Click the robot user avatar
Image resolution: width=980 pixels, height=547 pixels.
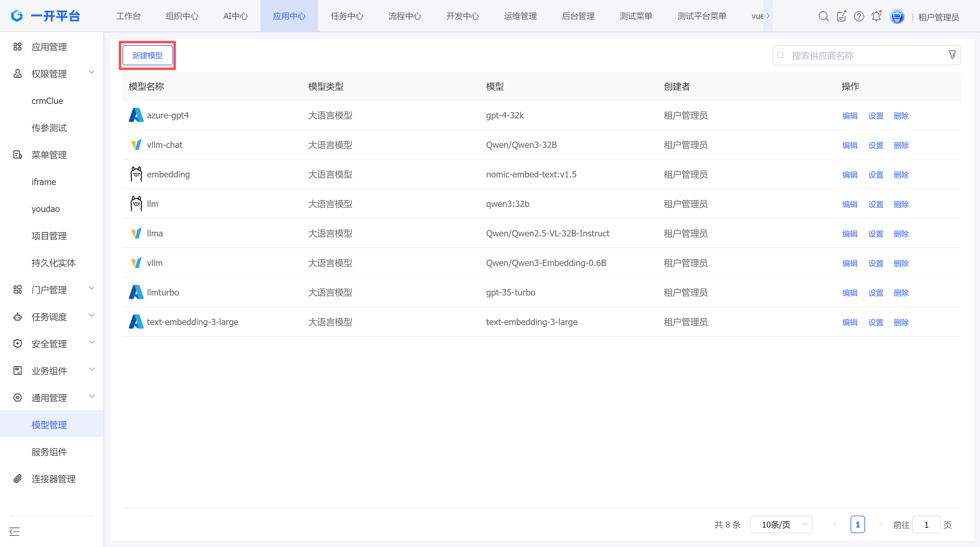[x=897, y=17]
